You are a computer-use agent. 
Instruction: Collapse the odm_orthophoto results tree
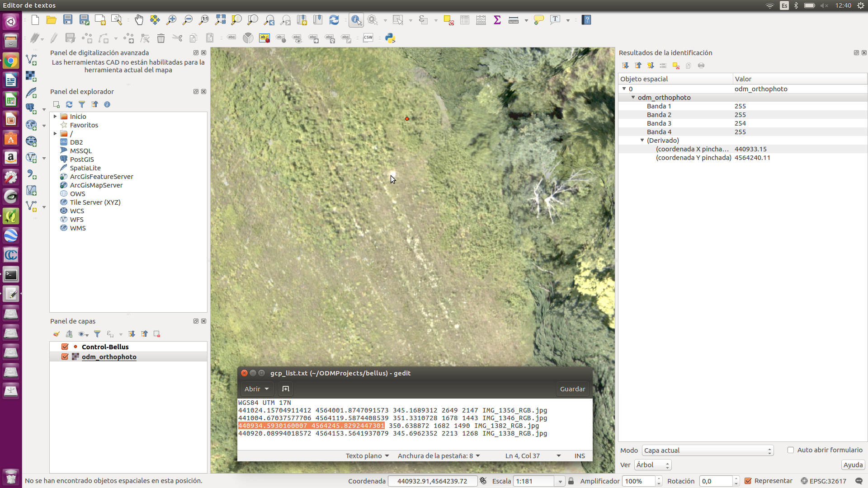633,97
